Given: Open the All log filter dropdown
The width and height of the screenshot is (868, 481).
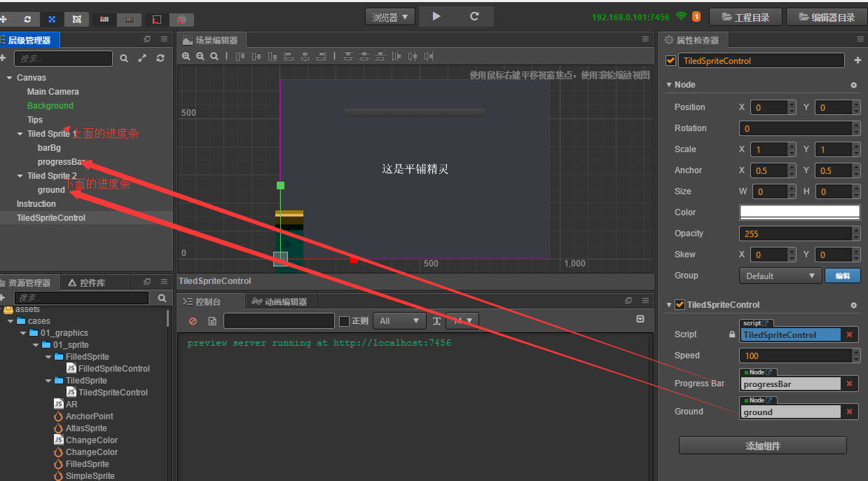Looking at the screenshot, I should (x=399, y=320).
